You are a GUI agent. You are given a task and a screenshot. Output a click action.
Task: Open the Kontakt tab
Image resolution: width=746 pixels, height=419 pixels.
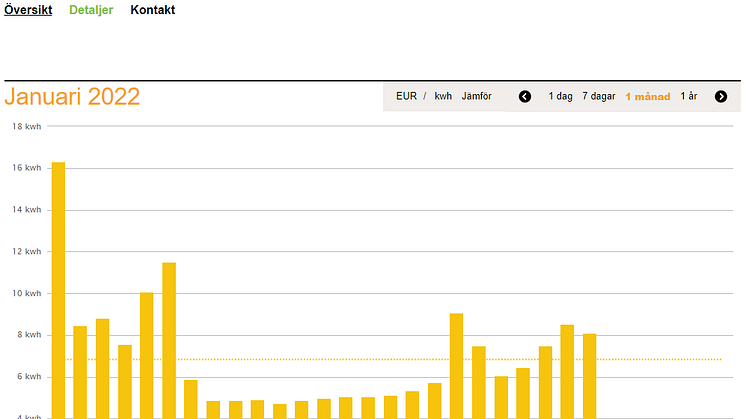(x=153, y=10)
